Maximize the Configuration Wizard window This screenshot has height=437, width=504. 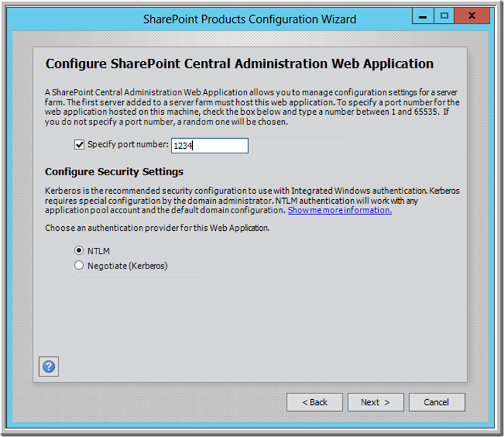coord(444,16)
